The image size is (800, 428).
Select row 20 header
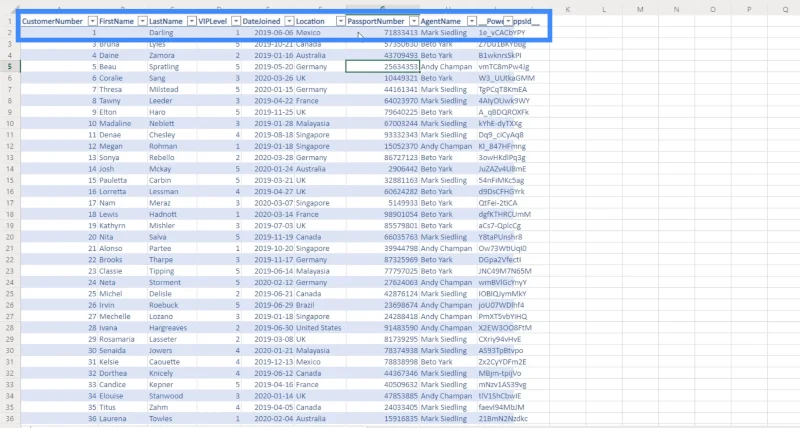click(10, 237)
